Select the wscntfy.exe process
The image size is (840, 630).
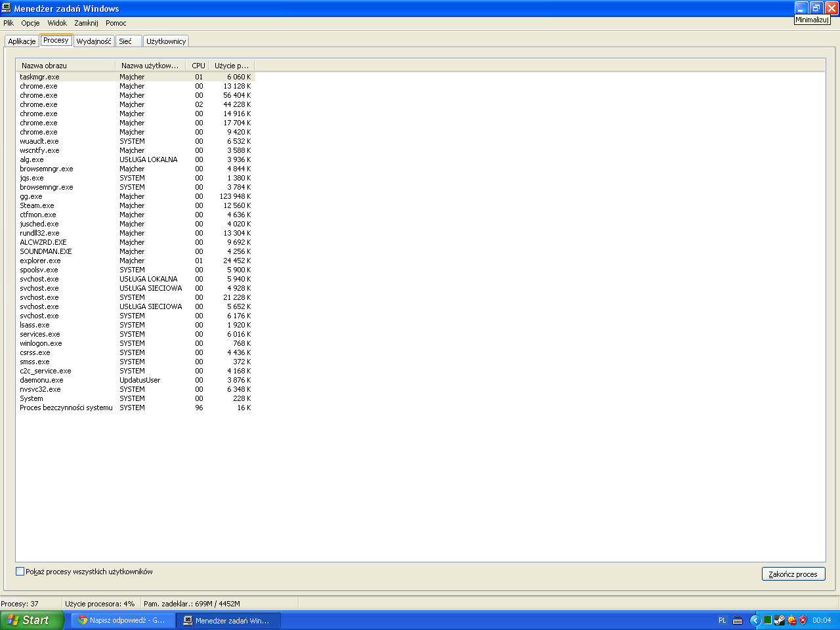tap(135, 150)
